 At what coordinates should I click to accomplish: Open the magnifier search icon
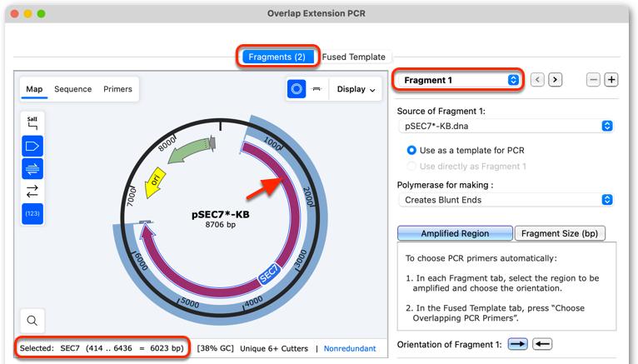click(x=32, y=321)
